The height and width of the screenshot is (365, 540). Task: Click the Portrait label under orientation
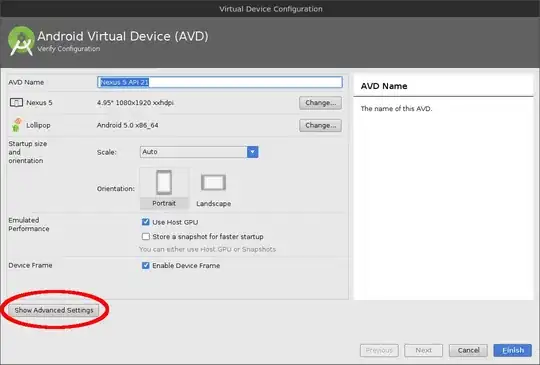point(164,203)
